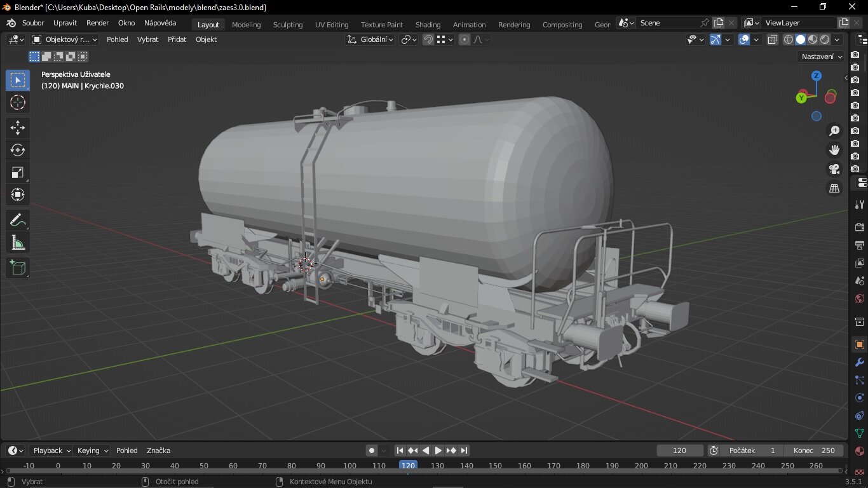The image size is (868, 488).
Task: Select the Measure tool
Action: (x=18, y=243)
